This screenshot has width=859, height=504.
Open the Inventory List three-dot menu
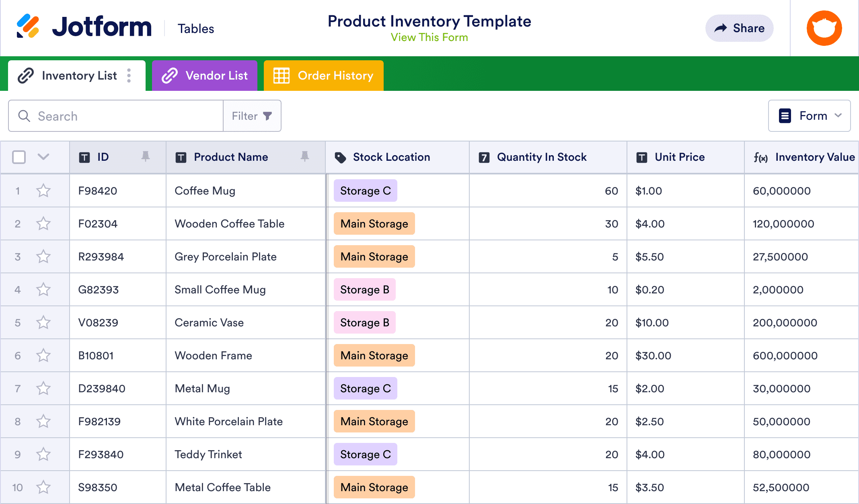pyautogui.click(x=129, y=75)
